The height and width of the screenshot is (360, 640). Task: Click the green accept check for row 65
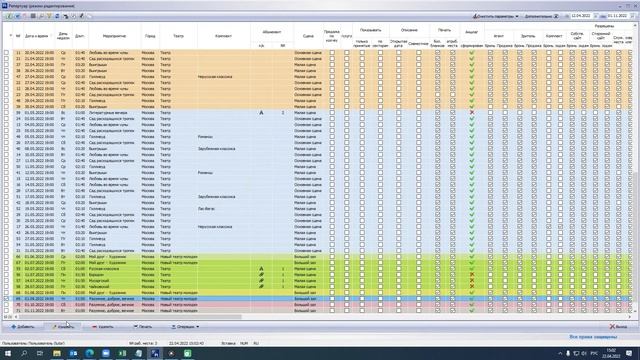click(472, 298)
